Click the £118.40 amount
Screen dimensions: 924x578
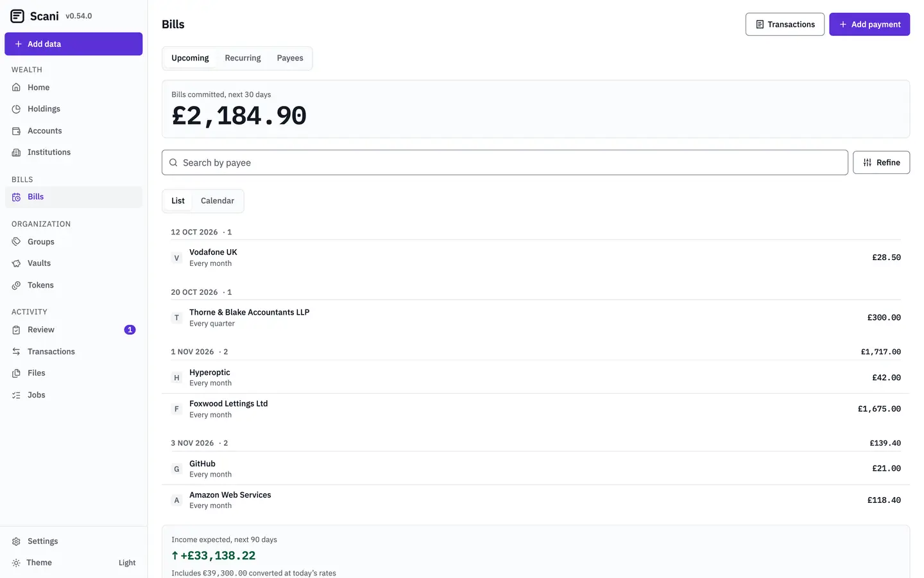point(884,500)
